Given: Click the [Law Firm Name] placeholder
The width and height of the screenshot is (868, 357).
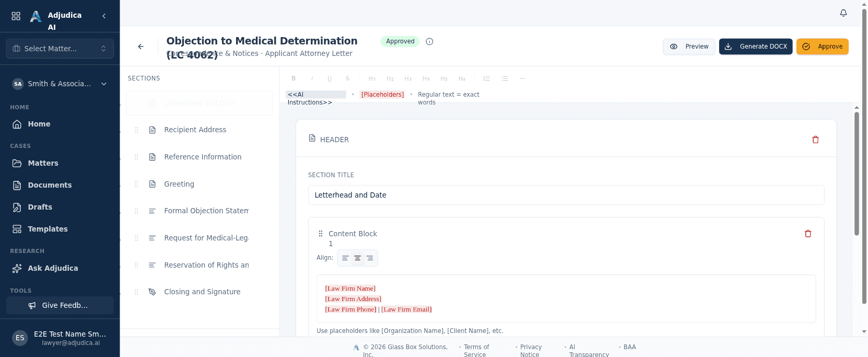Looking at the screenshot, I should [350, 289].
